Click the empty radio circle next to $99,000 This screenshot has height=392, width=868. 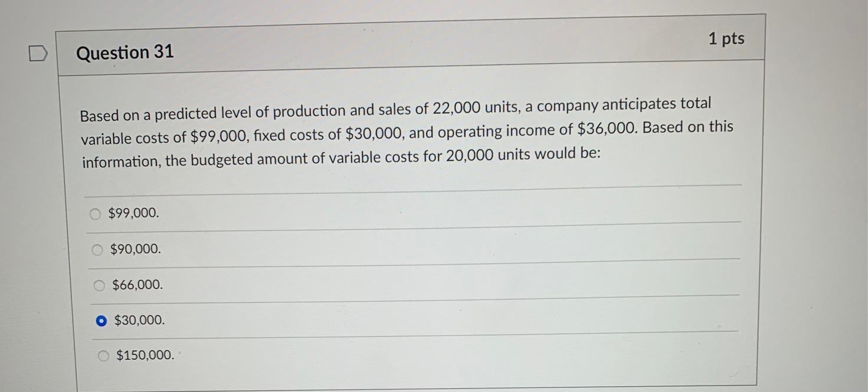click(96, 213)
